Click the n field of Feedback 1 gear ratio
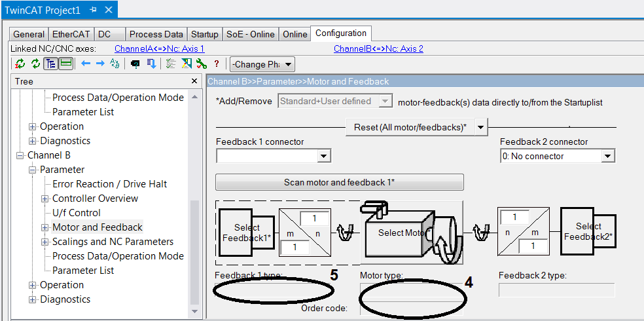 (315, 218)
